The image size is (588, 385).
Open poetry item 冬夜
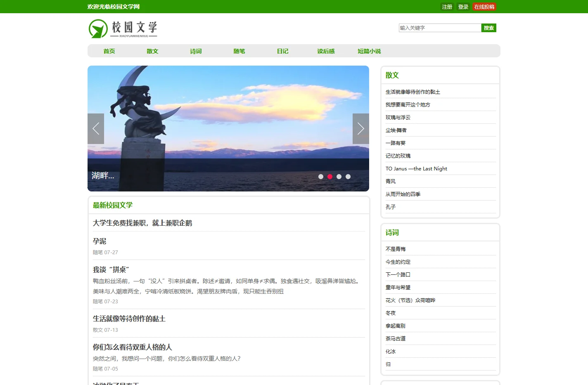[x=391, y=313]
